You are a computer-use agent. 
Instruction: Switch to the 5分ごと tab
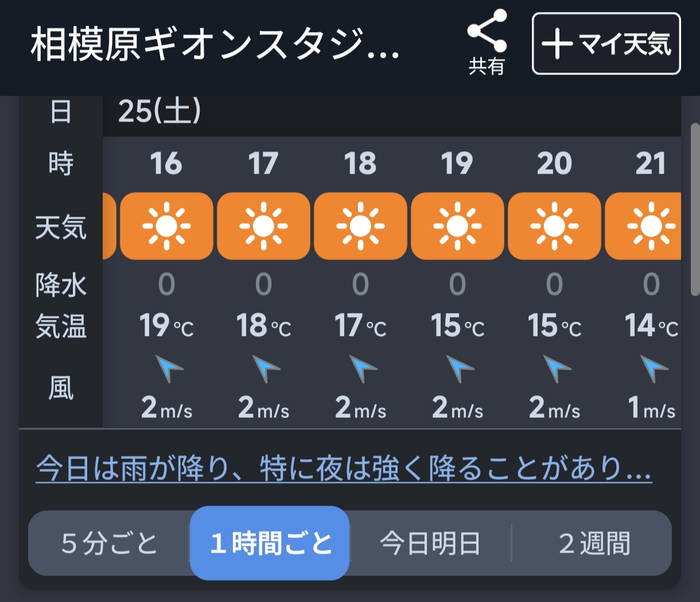point(109,544)
